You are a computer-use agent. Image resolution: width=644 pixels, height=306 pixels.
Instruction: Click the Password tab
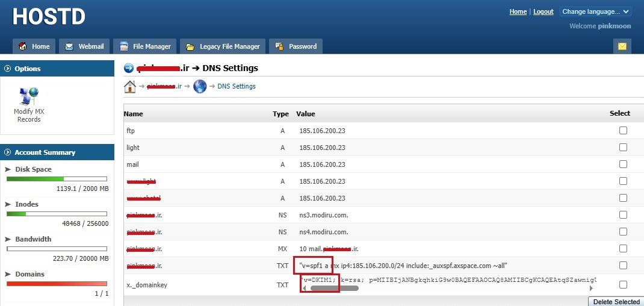coord(296,46)
